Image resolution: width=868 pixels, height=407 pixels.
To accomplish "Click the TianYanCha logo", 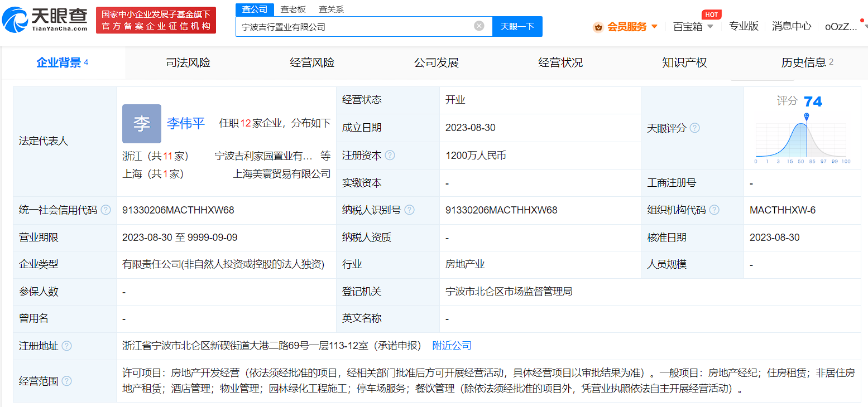I will [x=45, y=20].
